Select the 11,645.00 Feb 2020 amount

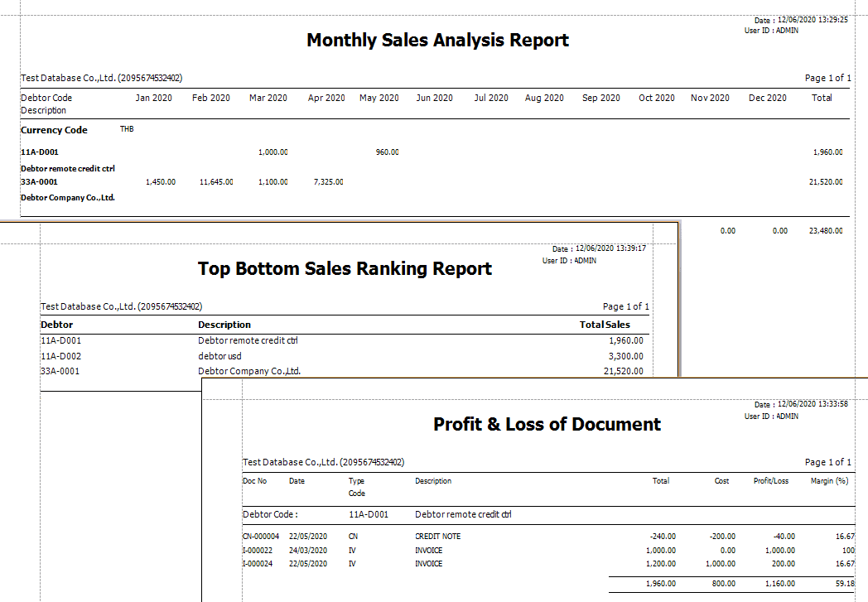[x=216, y=182]
